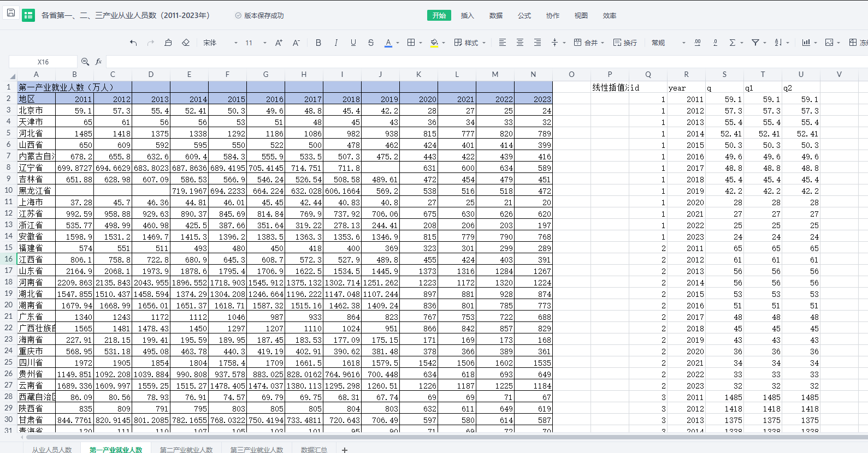
Task: Align text right
Action: (538, 43)
